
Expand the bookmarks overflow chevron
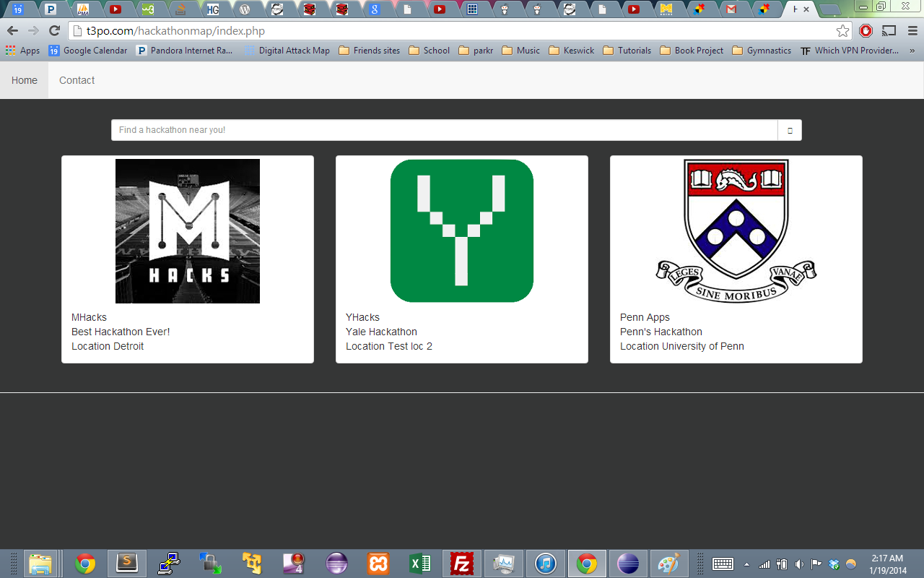(x=912, y=51)
